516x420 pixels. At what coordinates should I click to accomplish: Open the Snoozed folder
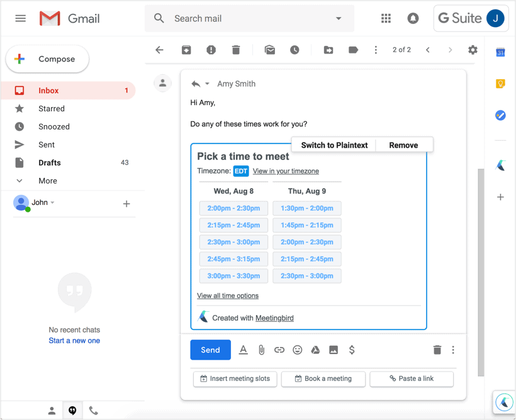(69, 126)
